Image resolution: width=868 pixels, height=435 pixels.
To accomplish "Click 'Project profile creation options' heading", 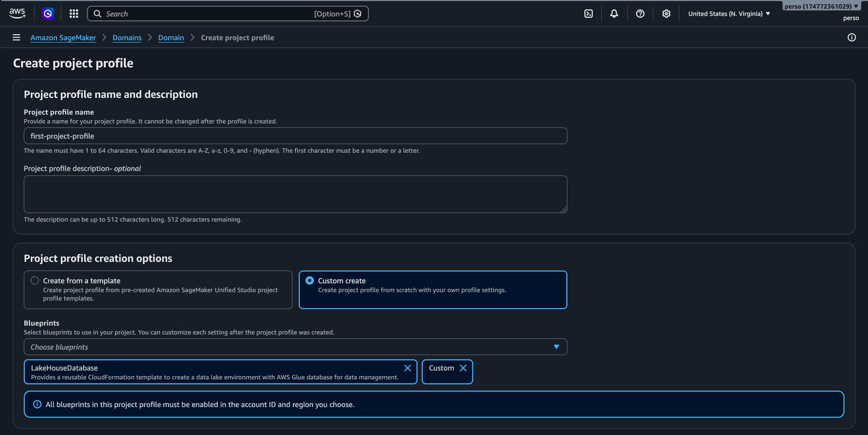I will (98, 258).
